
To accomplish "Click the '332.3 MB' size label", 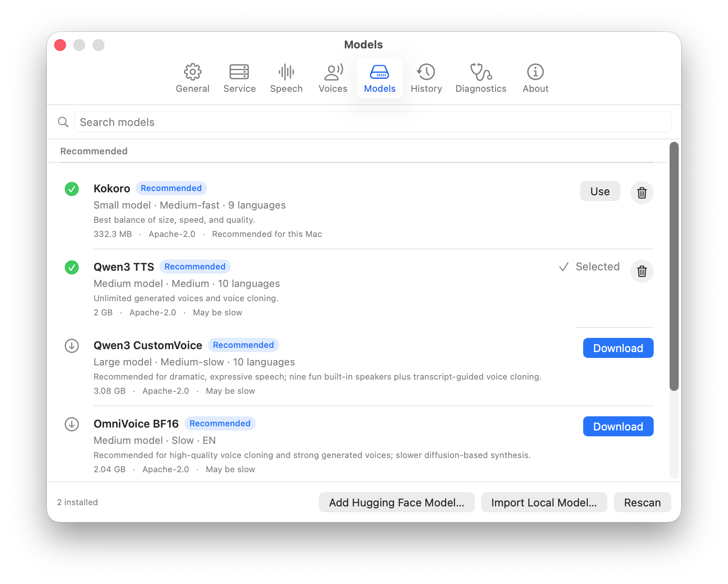I will [x=113, y=234].
